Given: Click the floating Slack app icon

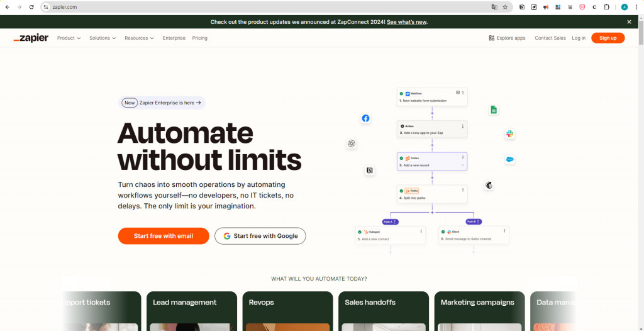Looking at the screenshot, I should [x=509, y=133].
